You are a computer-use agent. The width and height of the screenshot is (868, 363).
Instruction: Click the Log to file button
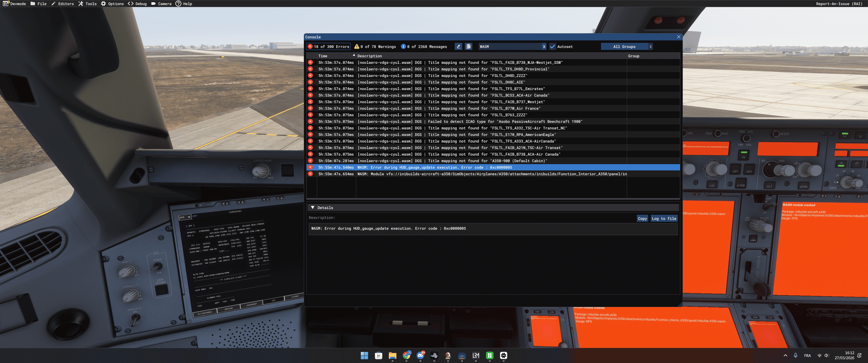click(663, 219)
